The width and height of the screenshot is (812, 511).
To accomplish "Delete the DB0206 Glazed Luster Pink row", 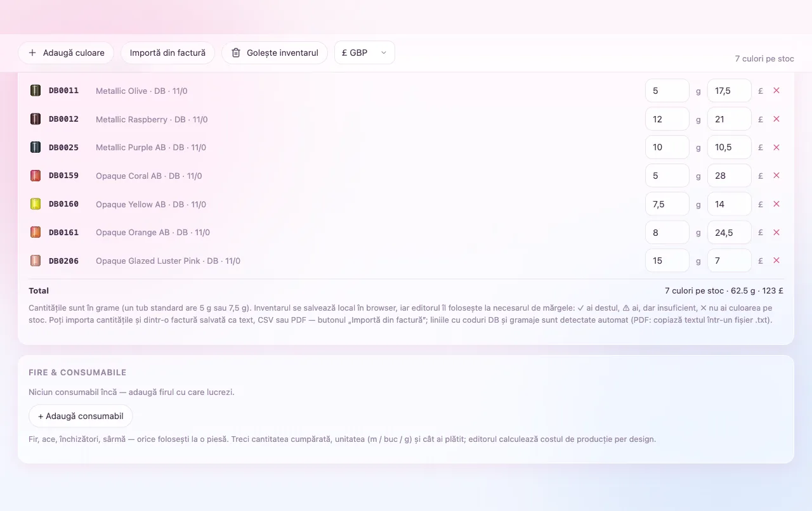I will [x=776, y=261].
